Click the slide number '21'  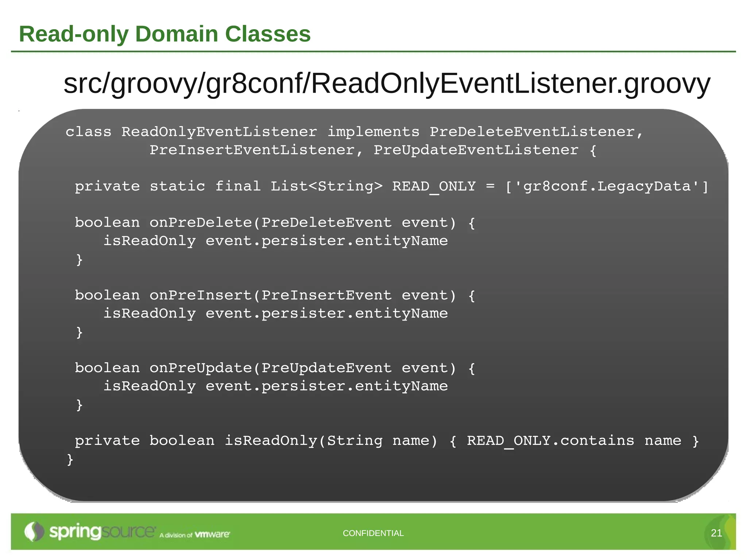click(x=716, y=533)
